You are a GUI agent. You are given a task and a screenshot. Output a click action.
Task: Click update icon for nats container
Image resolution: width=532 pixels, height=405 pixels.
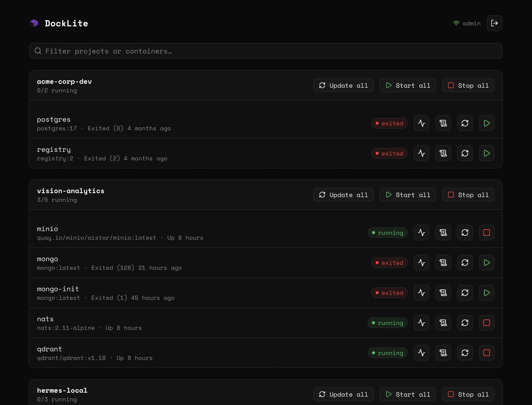click(465, 323)
